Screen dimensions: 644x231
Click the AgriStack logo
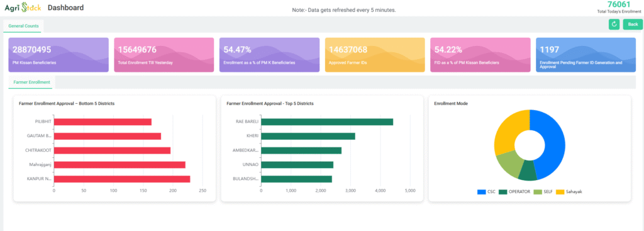(x=23, y=8)
